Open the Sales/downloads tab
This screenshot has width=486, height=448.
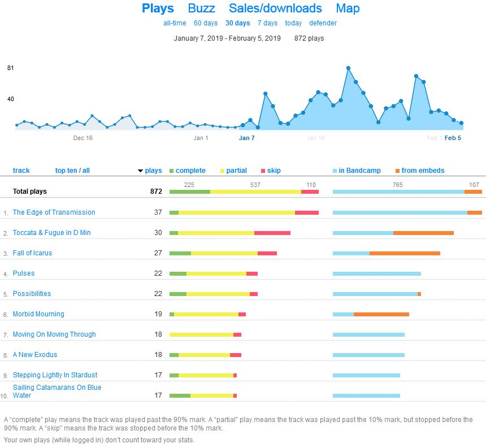tap(275, 8)
